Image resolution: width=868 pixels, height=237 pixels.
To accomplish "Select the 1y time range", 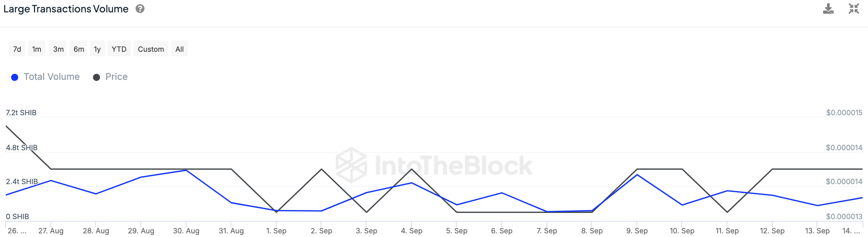I will (x=97, y=49).
